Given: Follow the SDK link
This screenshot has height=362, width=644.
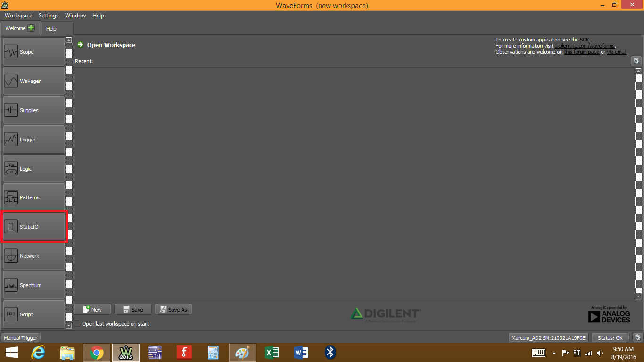Looking at the screenshot, I should [585, 40].
